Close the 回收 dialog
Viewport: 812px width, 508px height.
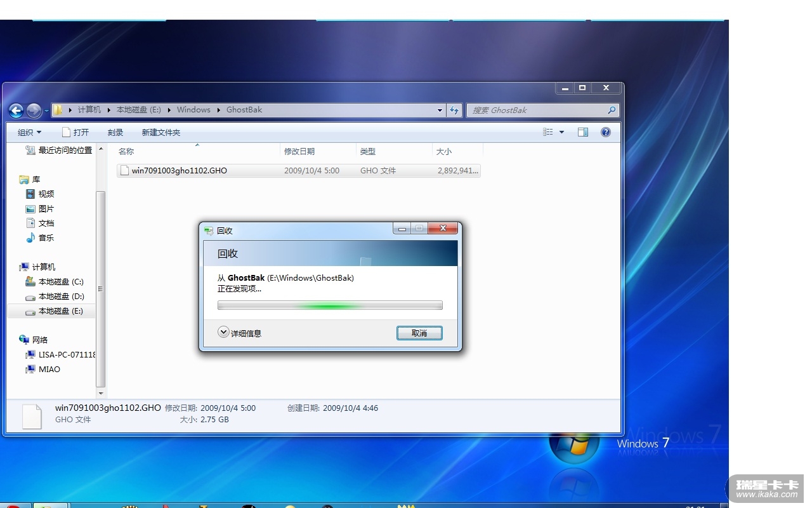(x=443, y=228)
